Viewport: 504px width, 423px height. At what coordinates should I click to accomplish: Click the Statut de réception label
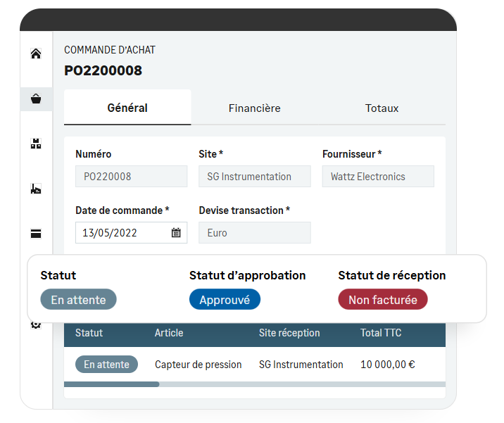click(x=392, y=275)
